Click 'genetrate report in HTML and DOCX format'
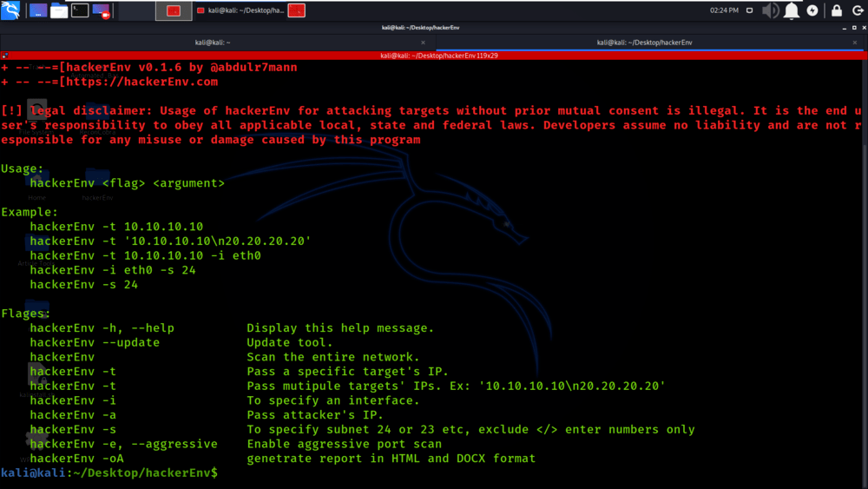 coord(391,459)
